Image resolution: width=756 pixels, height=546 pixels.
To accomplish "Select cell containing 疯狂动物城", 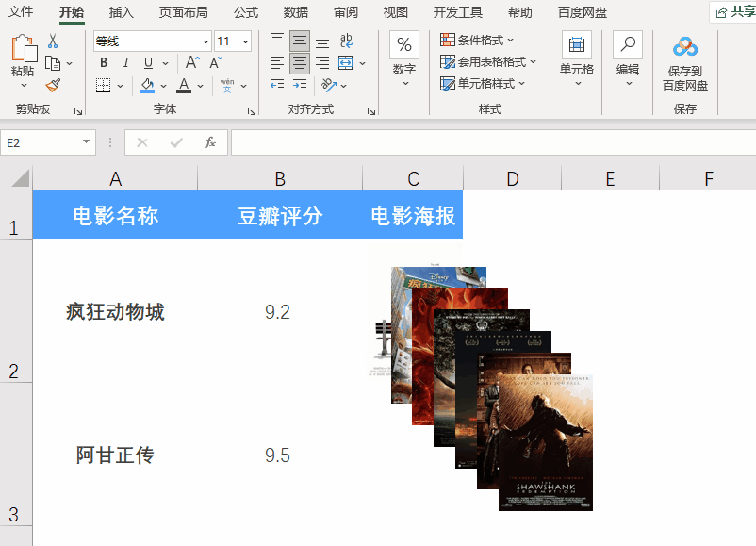I will [115, 311].
